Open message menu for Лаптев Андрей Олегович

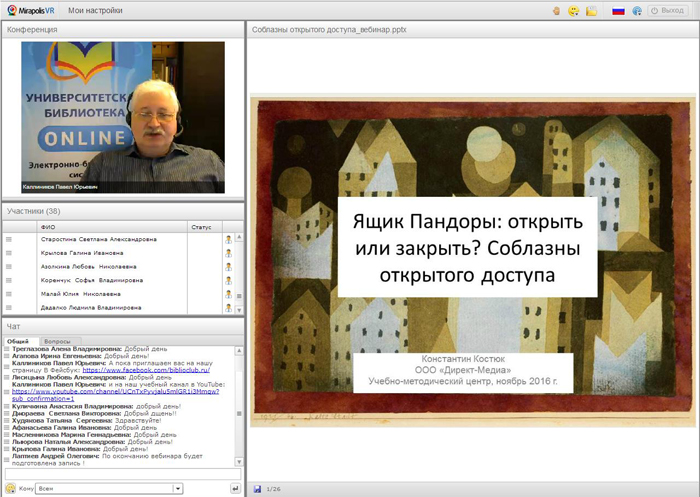click(x=7, y=459)
